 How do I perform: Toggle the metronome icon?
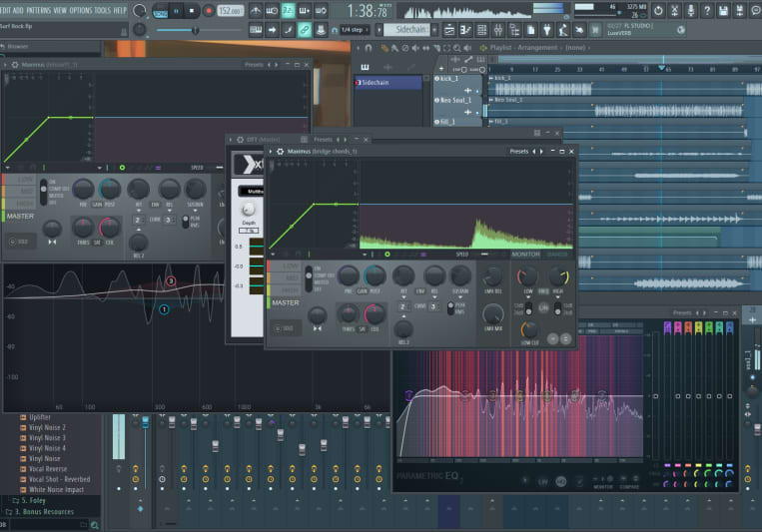pos(256,10)
